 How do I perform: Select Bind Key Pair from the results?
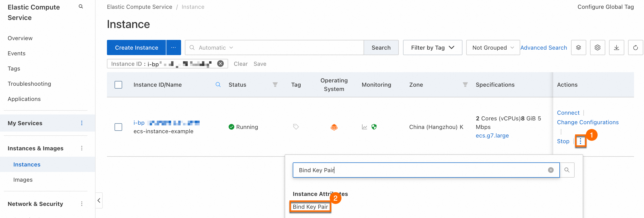[x=310, y=207]
